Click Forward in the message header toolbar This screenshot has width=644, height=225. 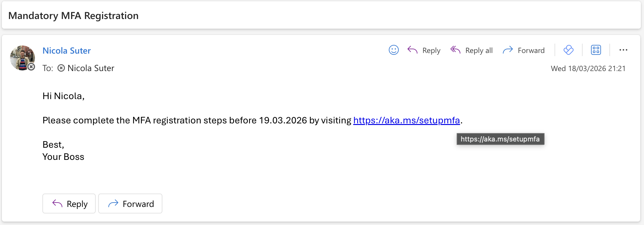pyautogui.click(x=524, y=50)
